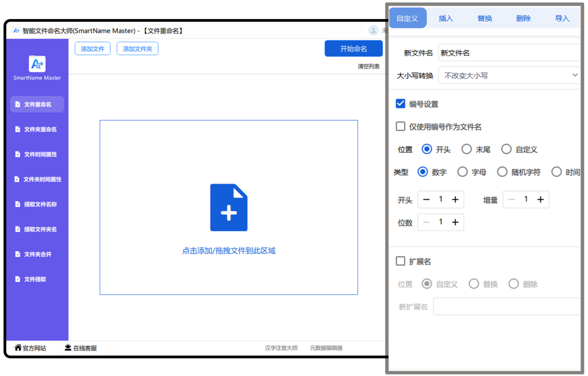Enable 仅使用编号作为文件名 checkbox
Image resolution: width=588 pixels, height=376 pixels.
[400, 127]
